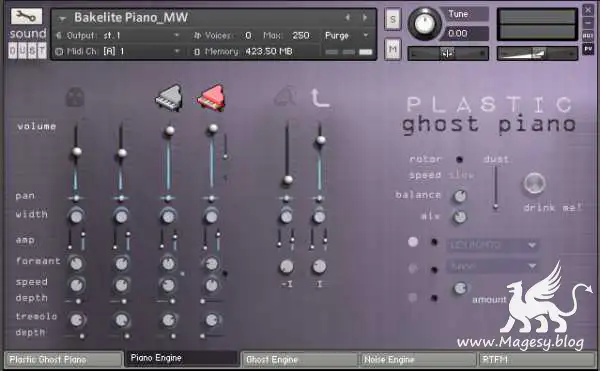The height and width of the screenshot is (371, 600).
Task: Click the mix knob under balance
Action: click(x=460, y=217)
